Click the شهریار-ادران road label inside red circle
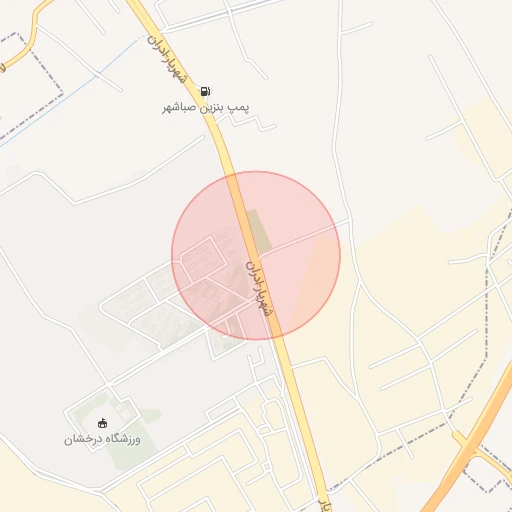This screenshot has height=512, width=512. 260,289
